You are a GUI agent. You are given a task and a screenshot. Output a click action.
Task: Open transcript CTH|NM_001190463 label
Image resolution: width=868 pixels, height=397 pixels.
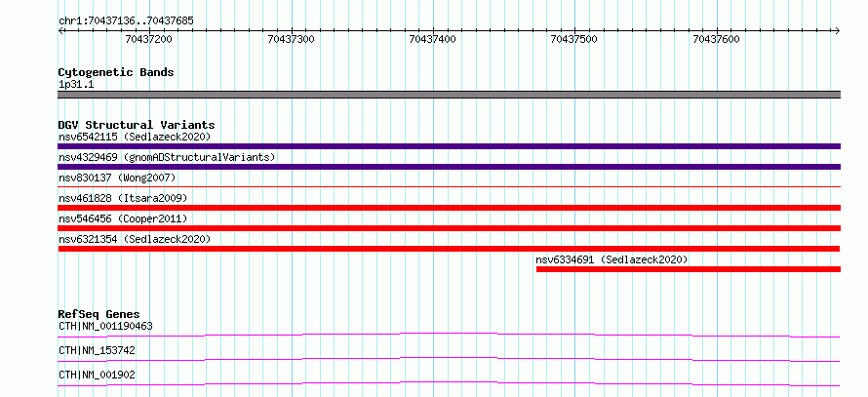click(105, 326)
